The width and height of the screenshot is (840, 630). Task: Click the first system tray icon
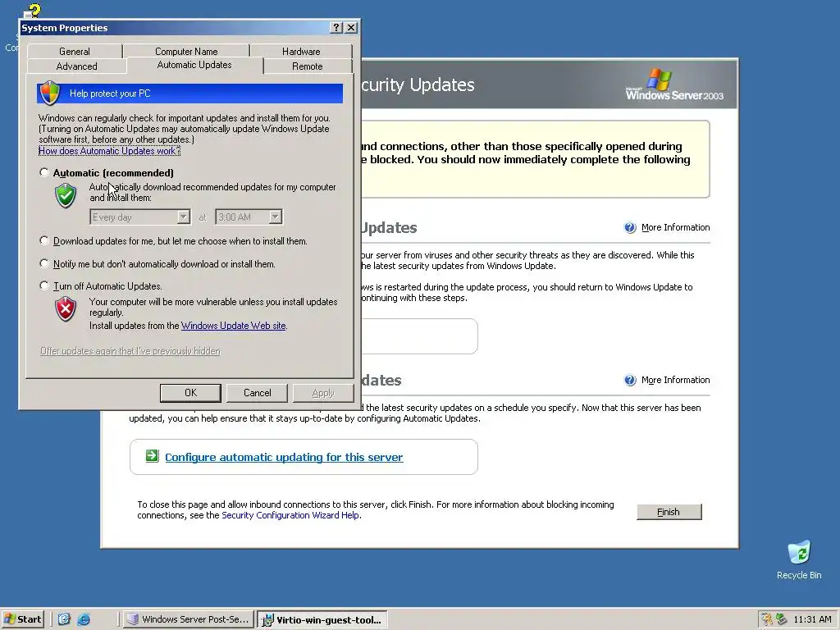click(x=767, y=619)
